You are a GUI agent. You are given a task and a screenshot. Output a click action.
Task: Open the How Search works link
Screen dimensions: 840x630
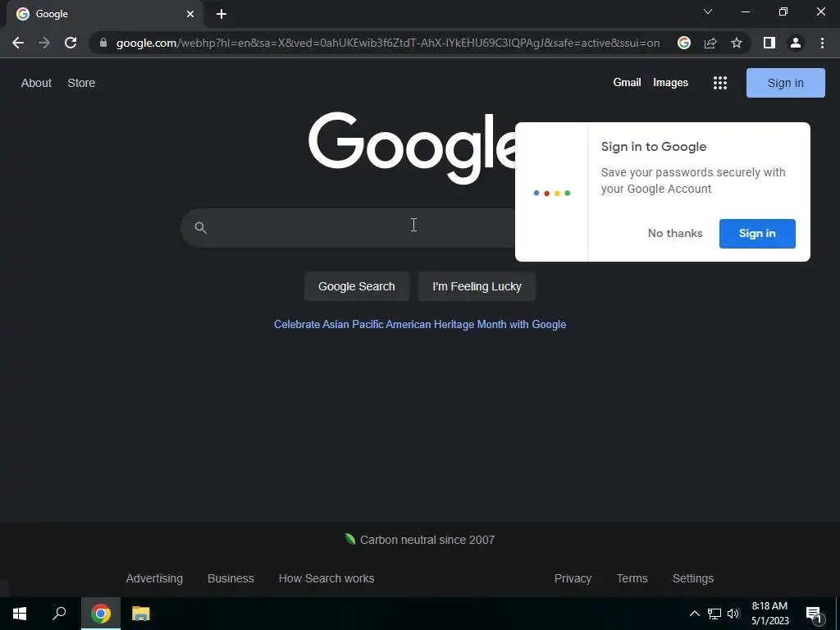tap(326, 578)
